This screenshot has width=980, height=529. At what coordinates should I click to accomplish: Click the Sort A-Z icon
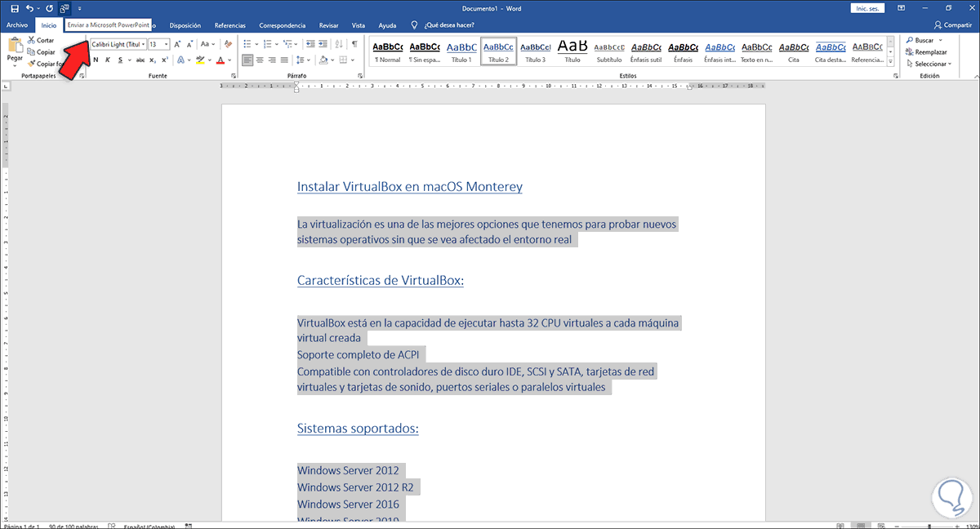[x=339, y=44]
